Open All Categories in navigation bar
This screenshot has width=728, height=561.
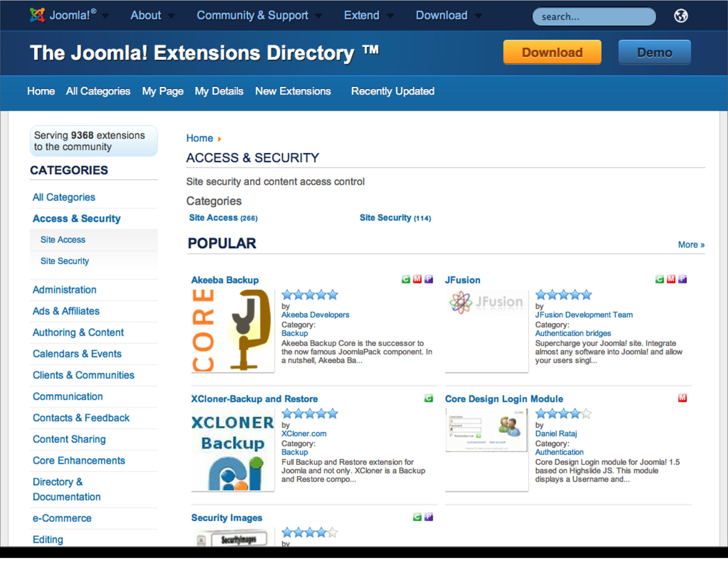click(98, 91)
